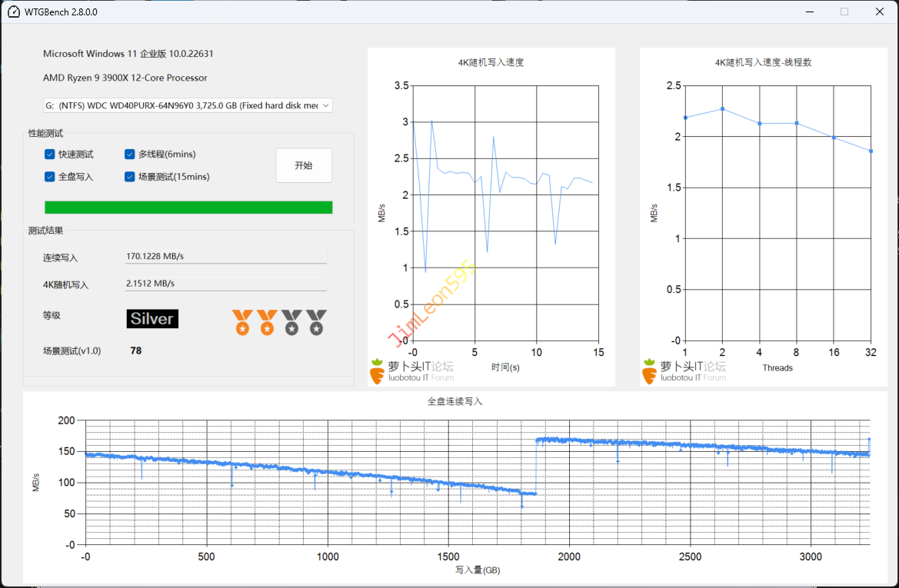Click the WTGBench app icon in title bar
This screenshot has width=899, height=588.
point(14,12)
